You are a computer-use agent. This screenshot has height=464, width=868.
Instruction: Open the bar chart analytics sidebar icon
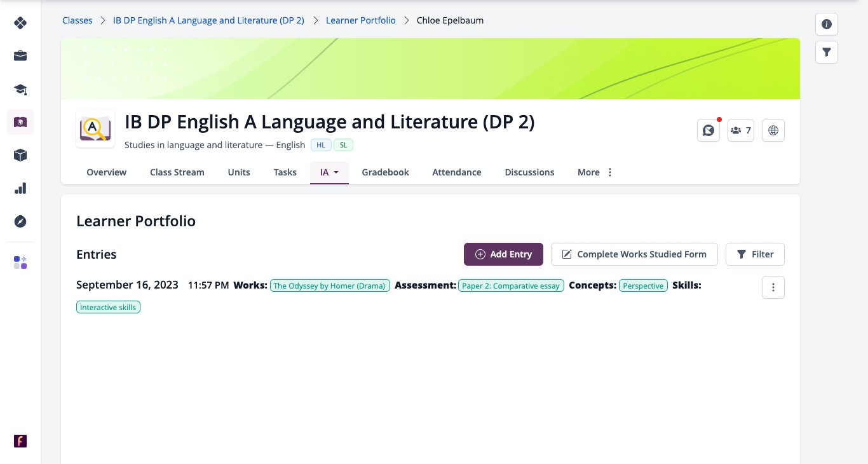20,188
